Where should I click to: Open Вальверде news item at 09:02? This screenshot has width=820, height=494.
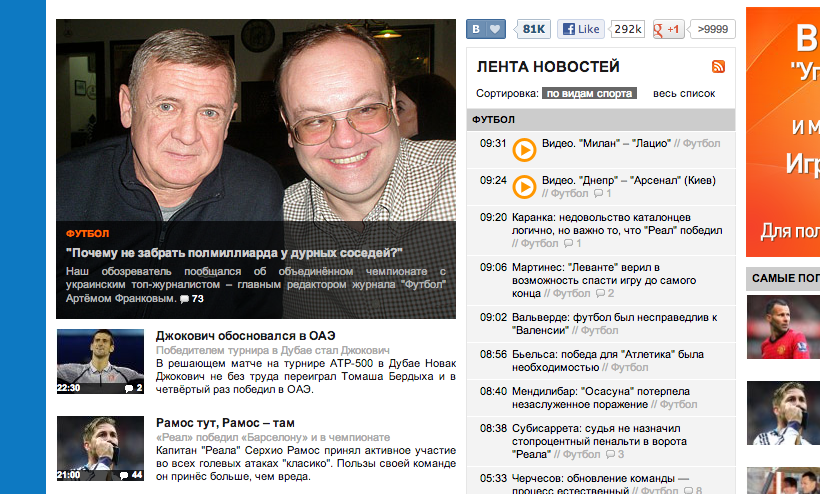pos(601,324)
